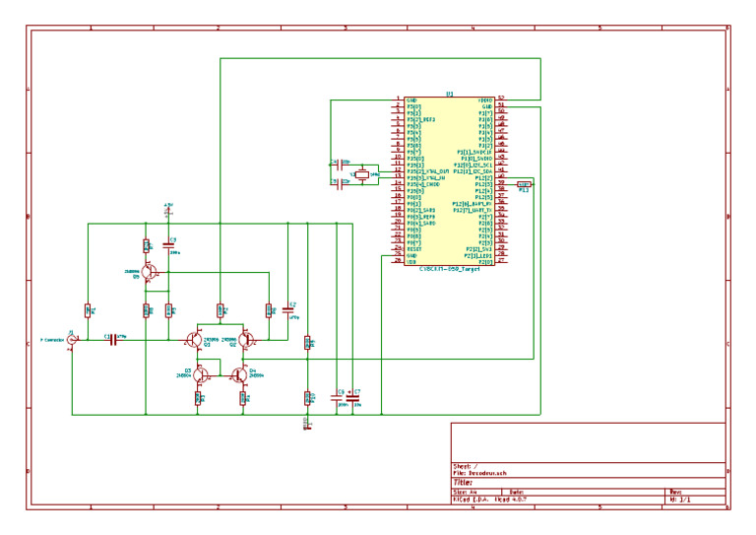Select capacitor C2 symbol

(x=287, y=308)
